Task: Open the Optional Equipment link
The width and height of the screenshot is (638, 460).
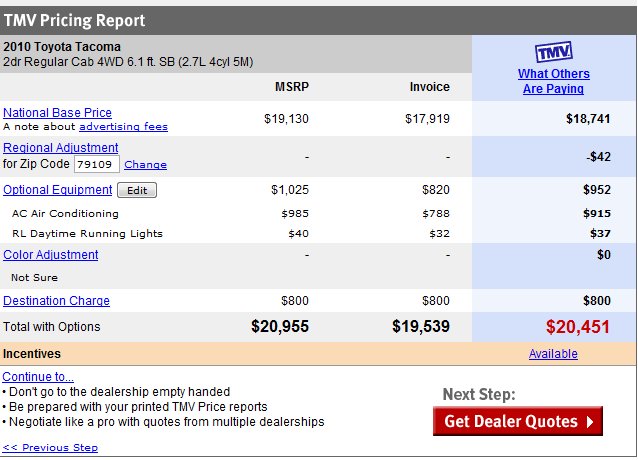Action: coord(57,190)
